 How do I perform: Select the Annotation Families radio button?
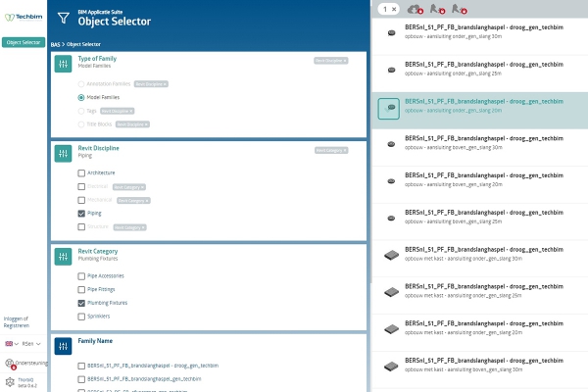coord(81,84)
